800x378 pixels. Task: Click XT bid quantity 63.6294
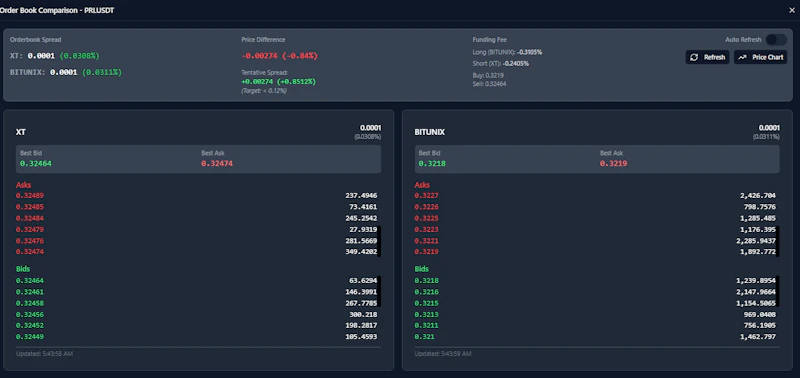(x=363, y=281)
